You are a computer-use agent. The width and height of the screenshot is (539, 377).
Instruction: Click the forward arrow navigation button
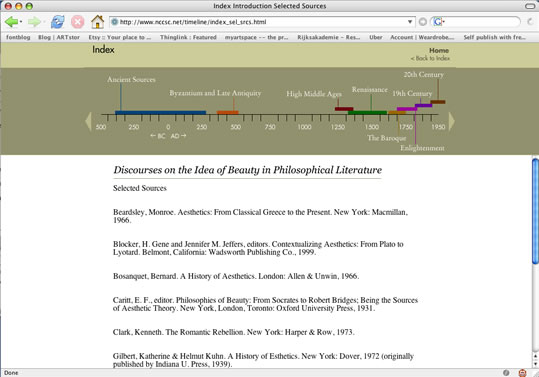click(x=34, y=22)
